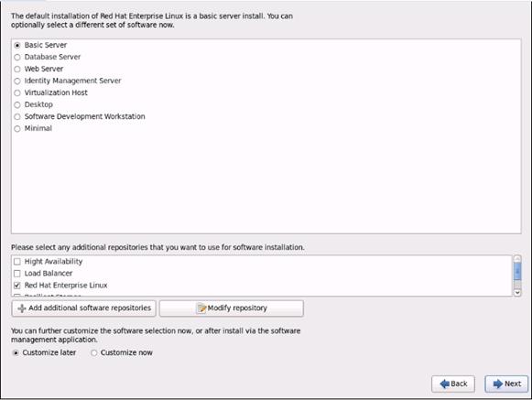Select the Customize later radio button
Image resolution: width=532 pixels, height=400 pixels.
(16, 352)
